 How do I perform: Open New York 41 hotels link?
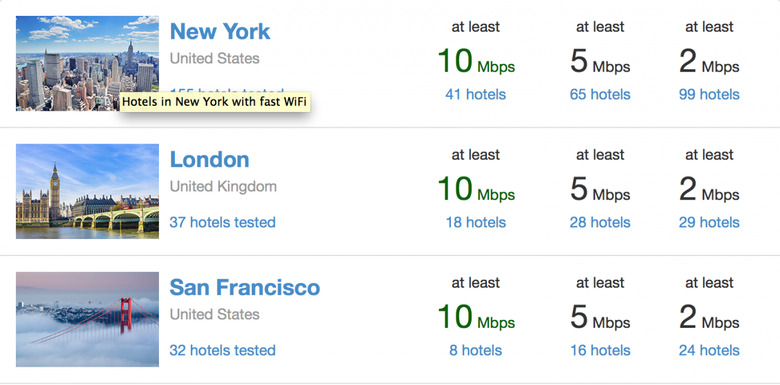pyautogui.click(x=476, y=95)
